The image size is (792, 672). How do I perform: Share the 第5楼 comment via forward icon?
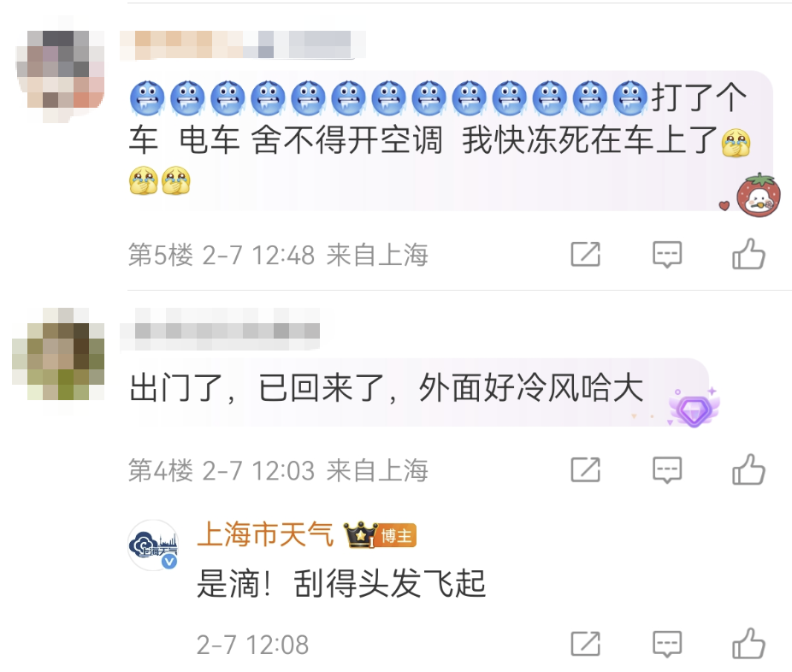[586, 254]
